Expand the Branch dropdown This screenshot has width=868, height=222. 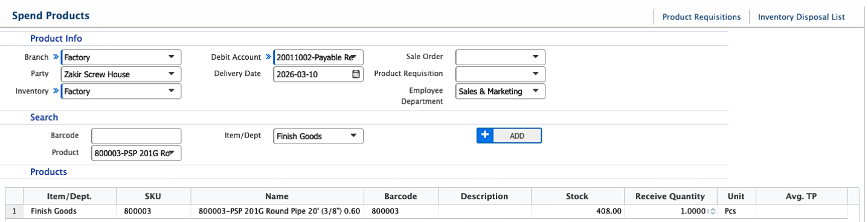click(x=121, y=57)
